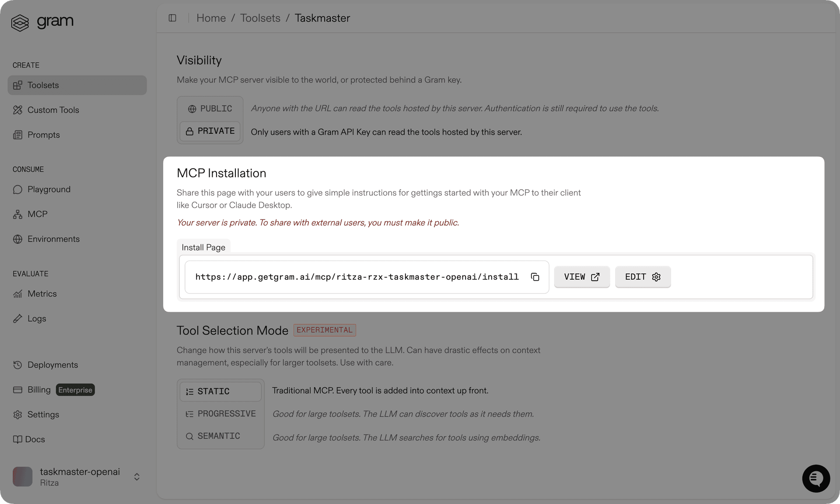This screenshot has height=504, width=840.
Task: Open the install page with VIEW
Action: coord(581,277)
